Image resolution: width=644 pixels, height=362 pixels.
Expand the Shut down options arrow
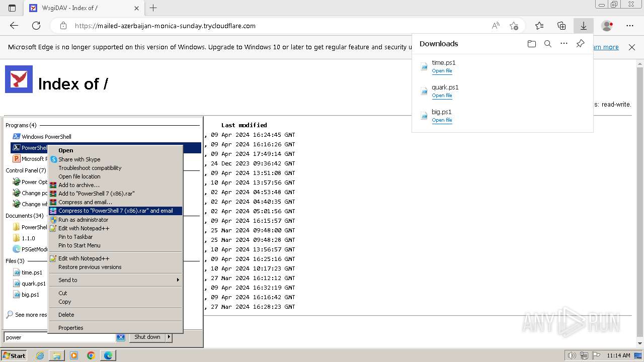pyautogui.click(x=169, y=337)
